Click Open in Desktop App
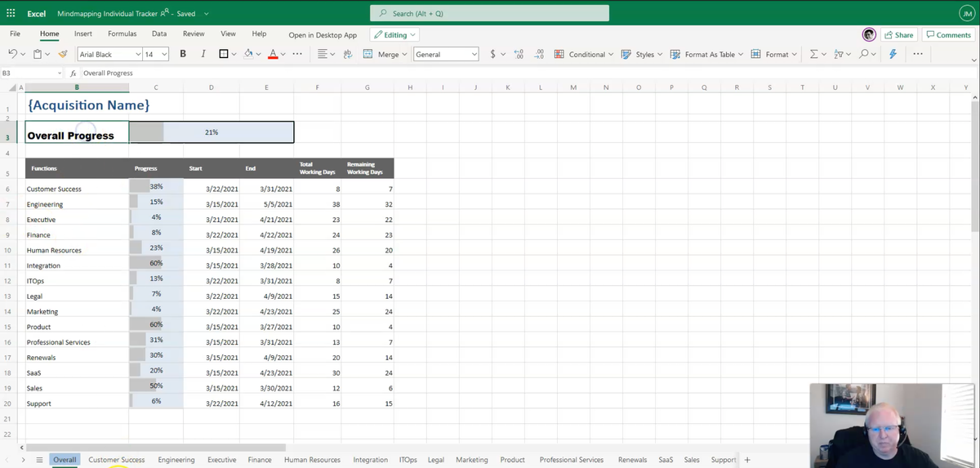 coord(323,35)
